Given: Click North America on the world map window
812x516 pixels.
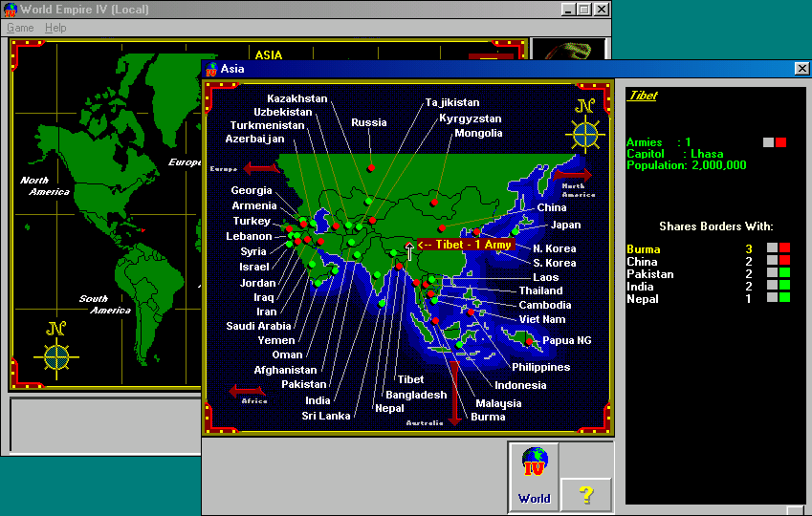Looking at the screenshot, I should (x=45, y=185).
